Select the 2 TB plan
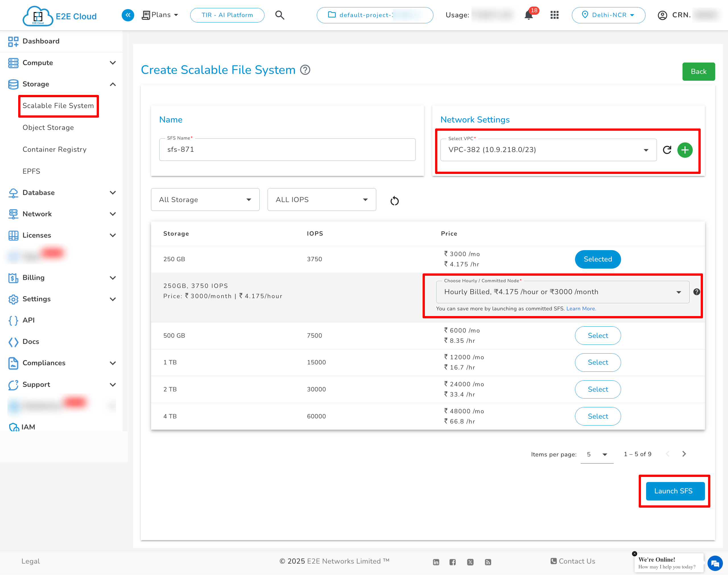The image size is (728, 575). pyautogui.click(x=598, y=389)
